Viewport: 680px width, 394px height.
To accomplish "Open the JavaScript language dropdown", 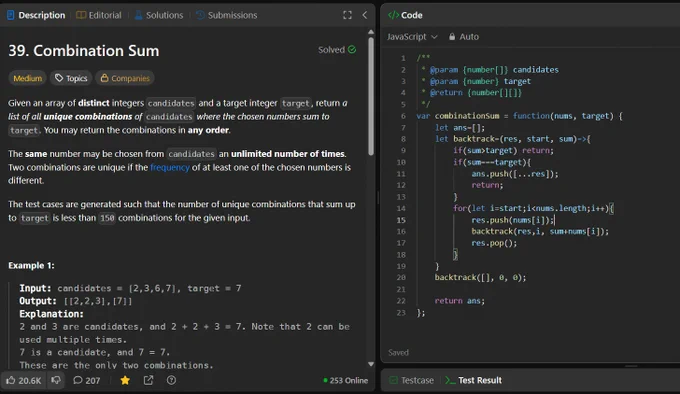I will tap(412, 37).
